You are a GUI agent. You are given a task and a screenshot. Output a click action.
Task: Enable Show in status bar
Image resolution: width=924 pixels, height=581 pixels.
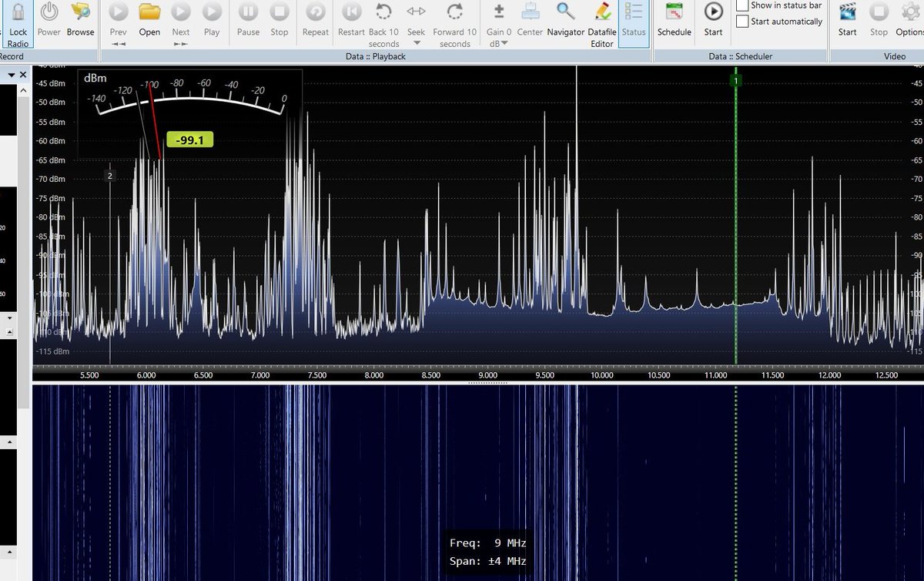[742, 5]
